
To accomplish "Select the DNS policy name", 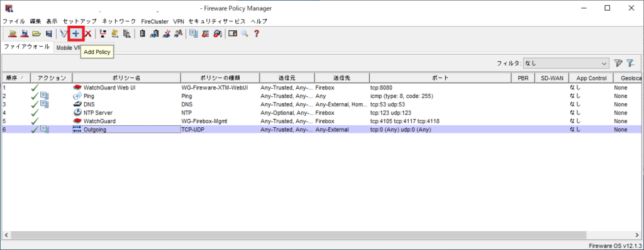I will tap(89, 105).
